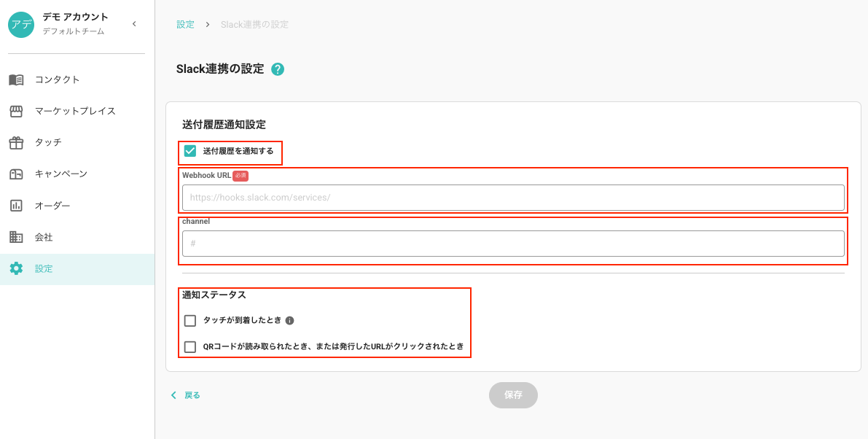
Task: Click the info icon next to タッチが到着したとき
Action: coord(289,321)
